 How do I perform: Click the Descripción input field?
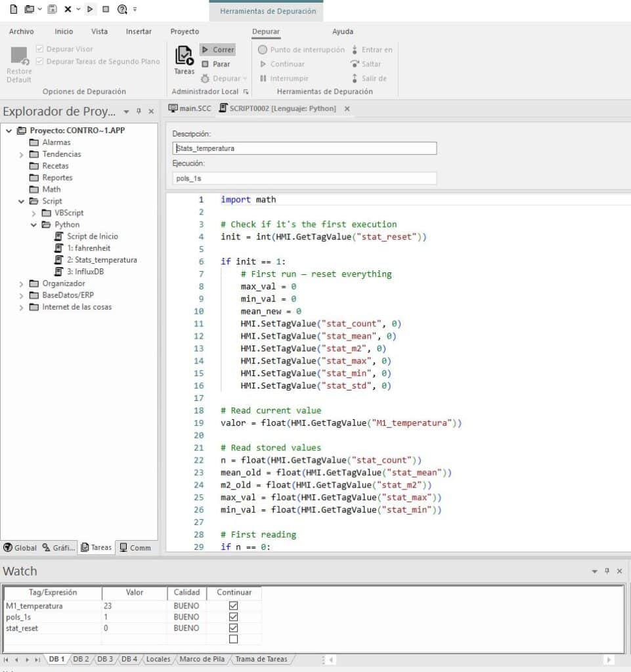point(305,148)
